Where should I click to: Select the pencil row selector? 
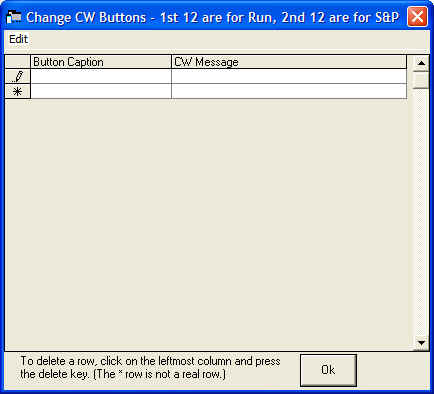pos(18,76)
